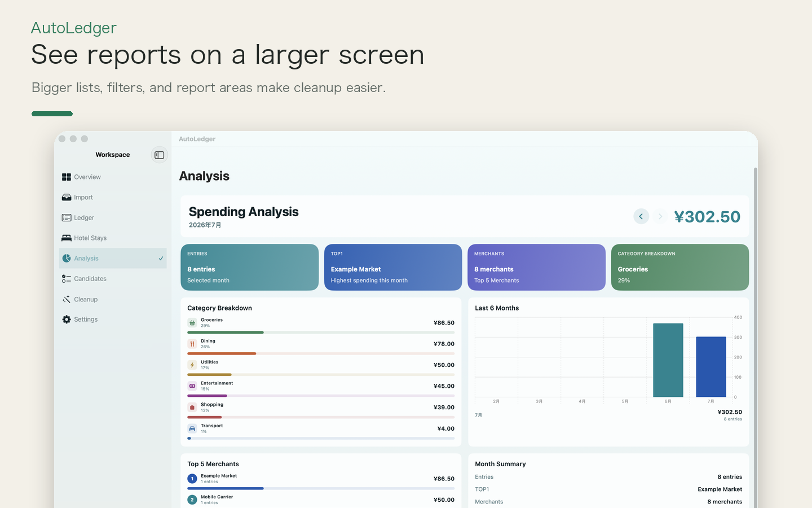Go to the previous month
This screenshot has width=812, height=508.
point(641,216)
